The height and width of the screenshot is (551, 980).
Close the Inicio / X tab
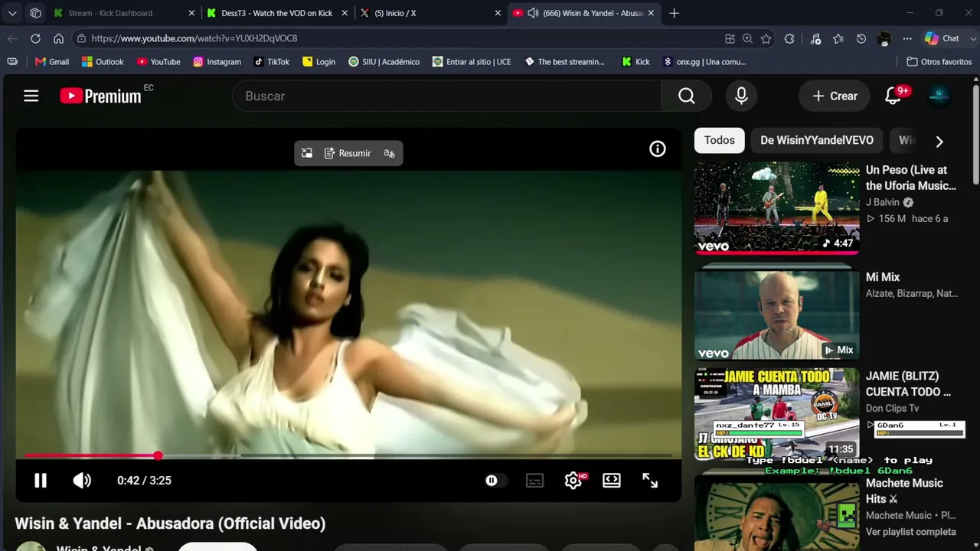(498, 13)
